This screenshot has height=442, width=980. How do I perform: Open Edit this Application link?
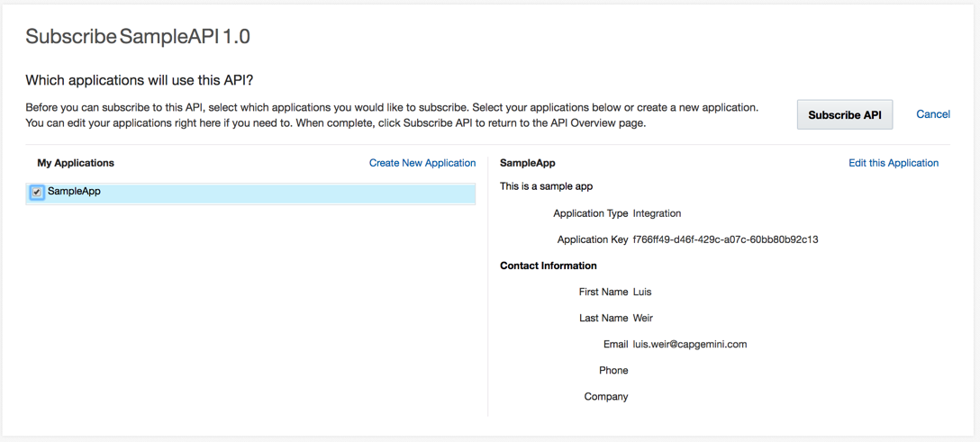[x=894, y=163]
